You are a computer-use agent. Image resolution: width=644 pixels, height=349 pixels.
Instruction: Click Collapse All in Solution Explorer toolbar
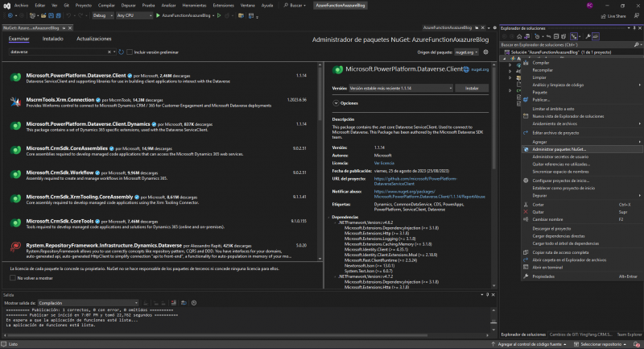pos(556,36)
